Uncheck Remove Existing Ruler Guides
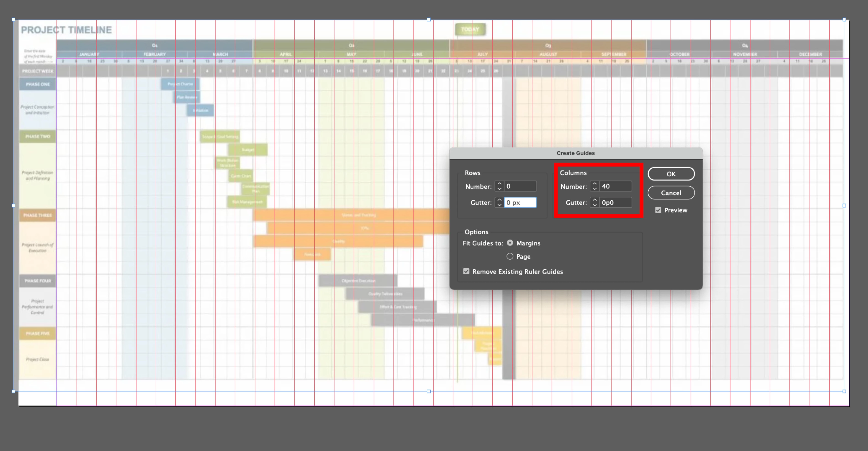The height and width of the screenshot is (451, 868). tap(466, 272)
